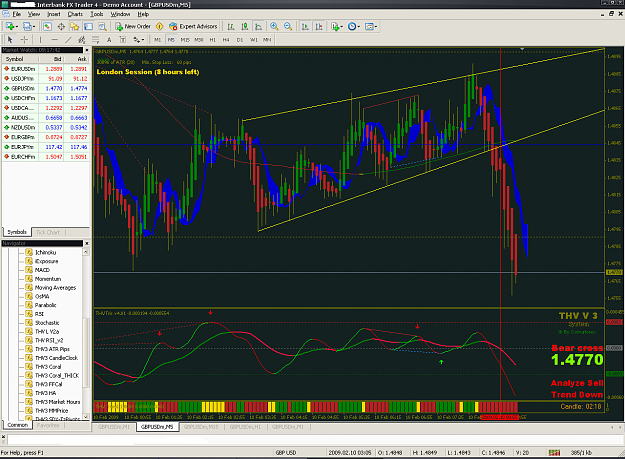Open the Strategy Tester magnifier icon
Screen dimensions: 625x459
pyautogui.click(x=102, y=27)
